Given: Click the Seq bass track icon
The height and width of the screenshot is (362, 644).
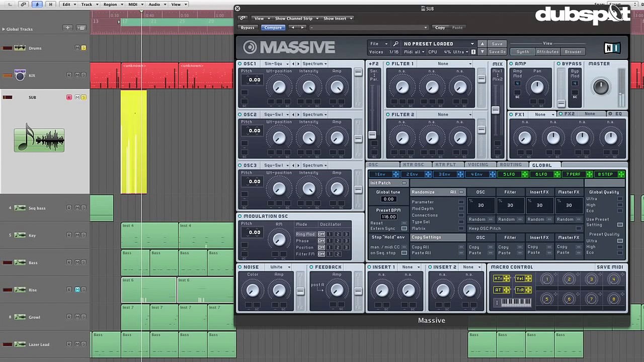Looking at the screenshot, I should [x=20, y=208].
